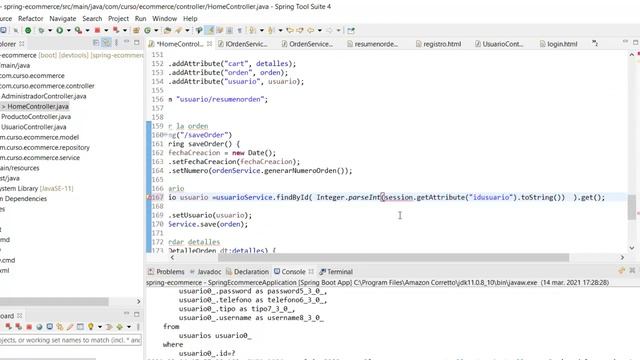Toggle Block Selection Mode toolbar icon
Viewport: 640px width, 360px height.
click(229, 30)
